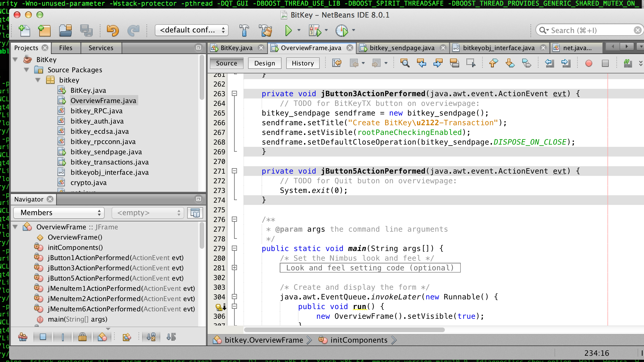Click the Source view button

226,63
